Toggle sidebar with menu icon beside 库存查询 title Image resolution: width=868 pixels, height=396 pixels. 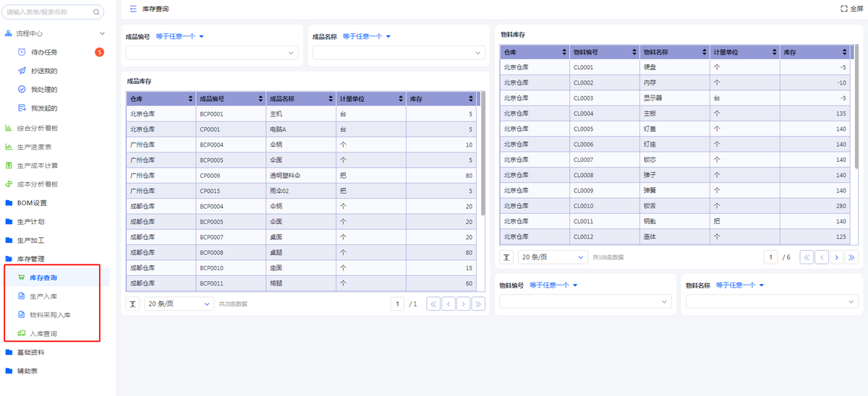[133, 9]
